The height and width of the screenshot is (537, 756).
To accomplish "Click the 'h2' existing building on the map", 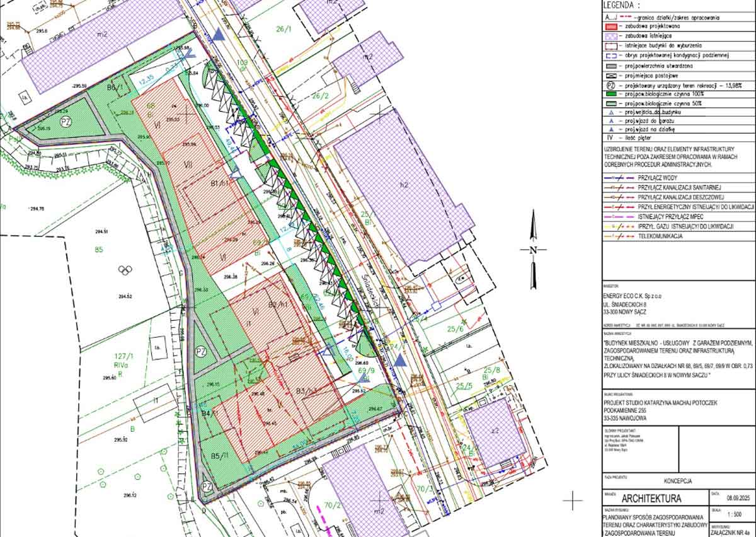I will [404, 185].
